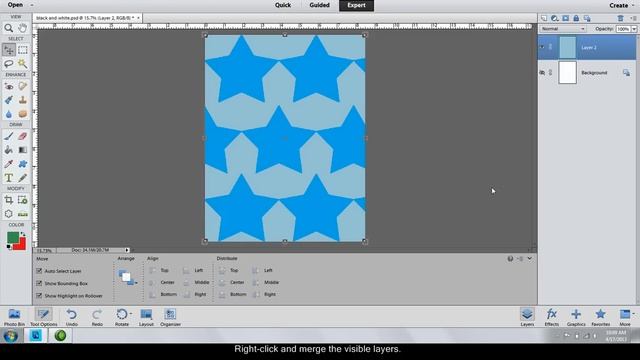The width and height of the screenshot is (640, 360).
Task: Select the Blur tool
Action: 9,114
